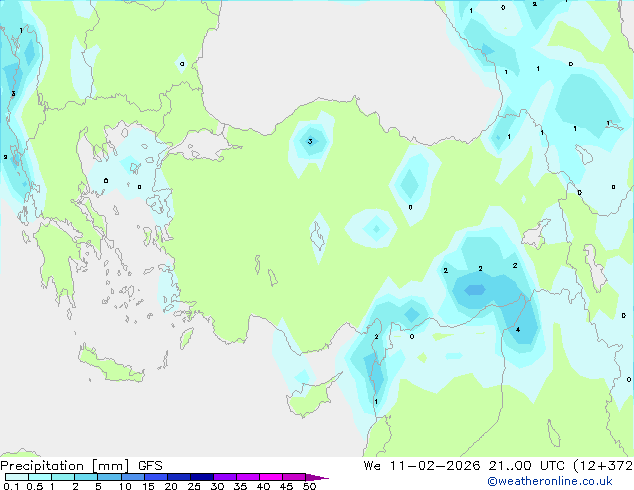This screenshot has height=490, width=634.
Task: Click the '15' legend scale label
Action: point(148,486)
